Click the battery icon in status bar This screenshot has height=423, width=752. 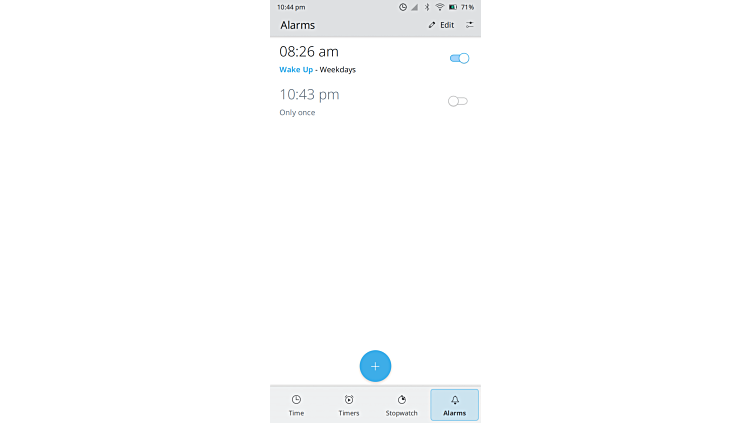[x=453, y=7]
